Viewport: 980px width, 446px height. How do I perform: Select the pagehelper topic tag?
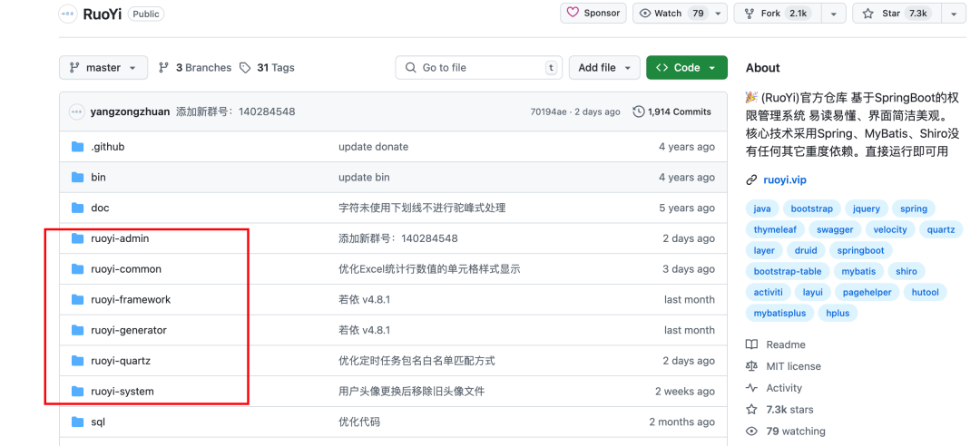(867, 292)
